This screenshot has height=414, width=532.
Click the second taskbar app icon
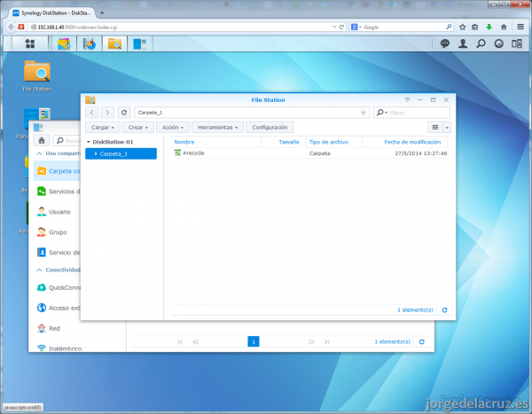(90, 43)
